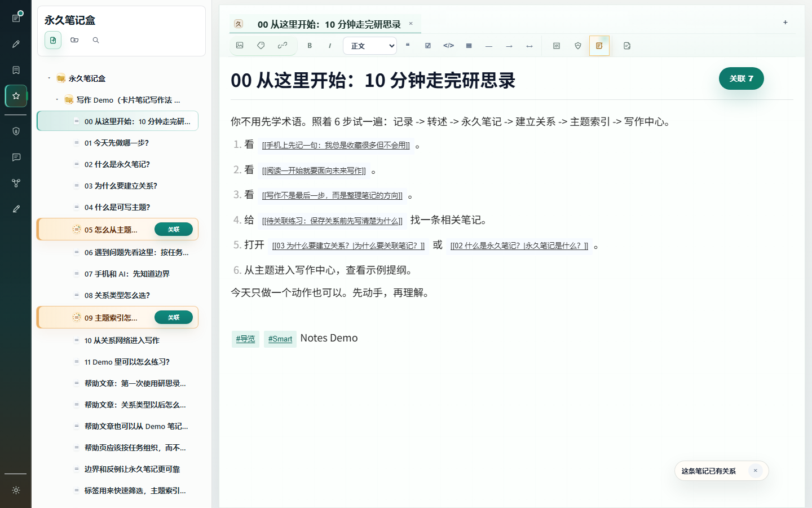Add a new tab with the plus icon
This screenshot has width=812, height=508.
pyautogui.click(x=785, y=23)
